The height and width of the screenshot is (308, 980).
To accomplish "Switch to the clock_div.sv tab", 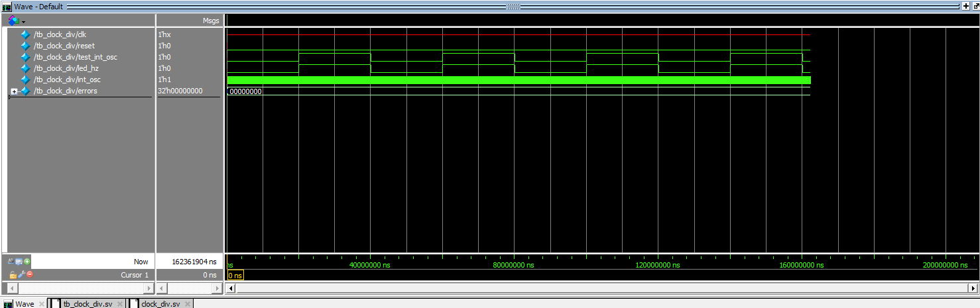I will coord(160,304).
